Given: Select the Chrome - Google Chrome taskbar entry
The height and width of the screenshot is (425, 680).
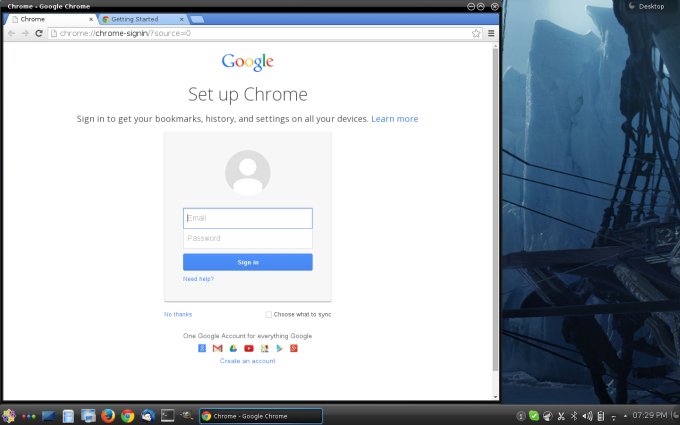Looking at the screenshot, I should pos(261,416).
